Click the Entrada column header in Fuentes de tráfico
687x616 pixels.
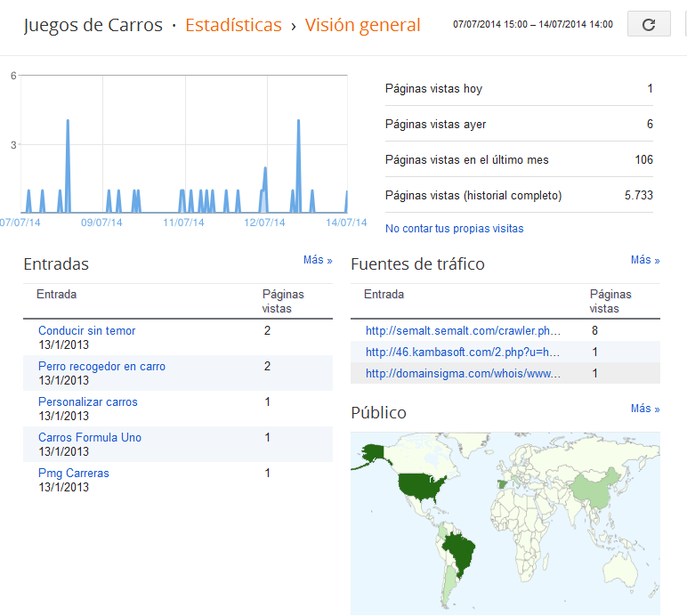point(384,294)
